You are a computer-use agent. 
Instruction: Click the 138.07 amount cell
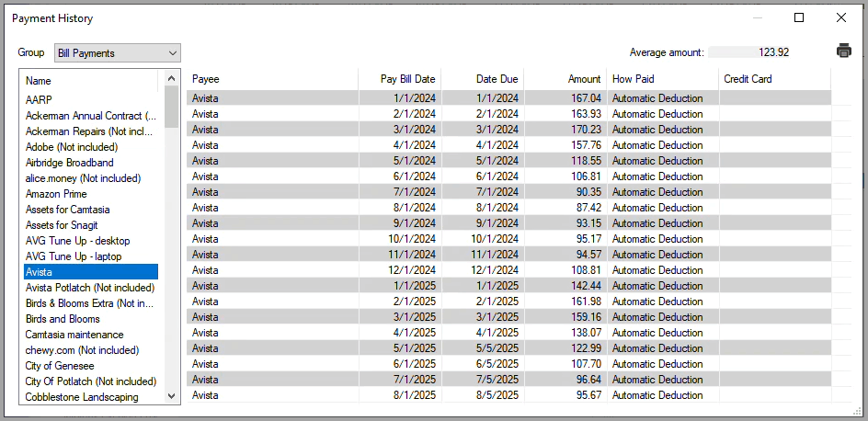[565, 333]
